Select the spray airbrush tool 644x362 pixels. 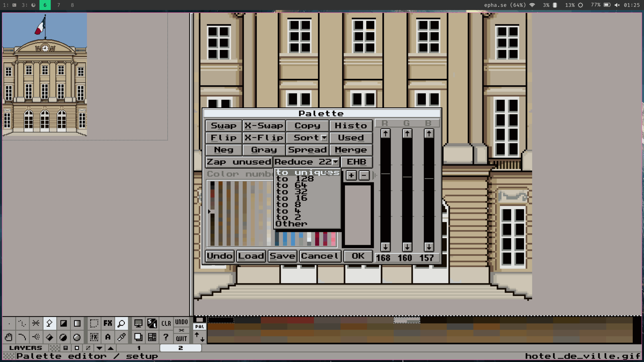point(36,337)
